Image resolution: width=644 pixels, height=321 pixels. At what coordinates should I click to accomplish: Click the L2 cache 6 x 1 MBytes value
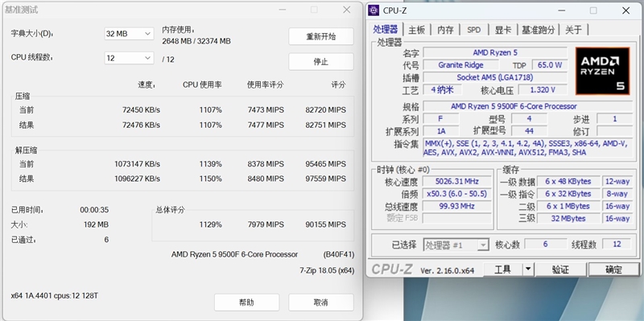click(x=568, y=206)
